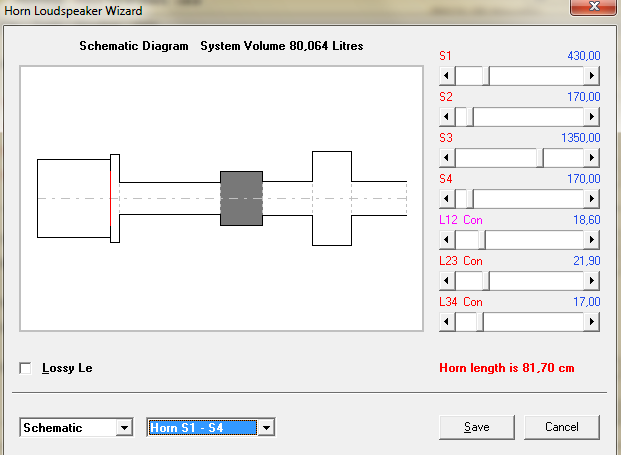Click the L34 Con slider thumb
621x455 pixels.
480,322
